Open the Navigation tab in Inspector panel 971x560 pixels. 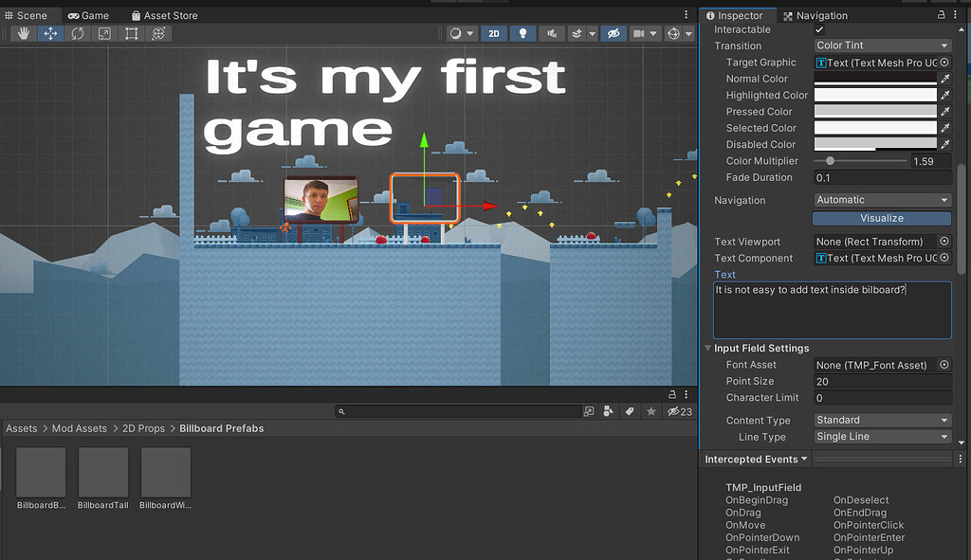coord(823,14)
